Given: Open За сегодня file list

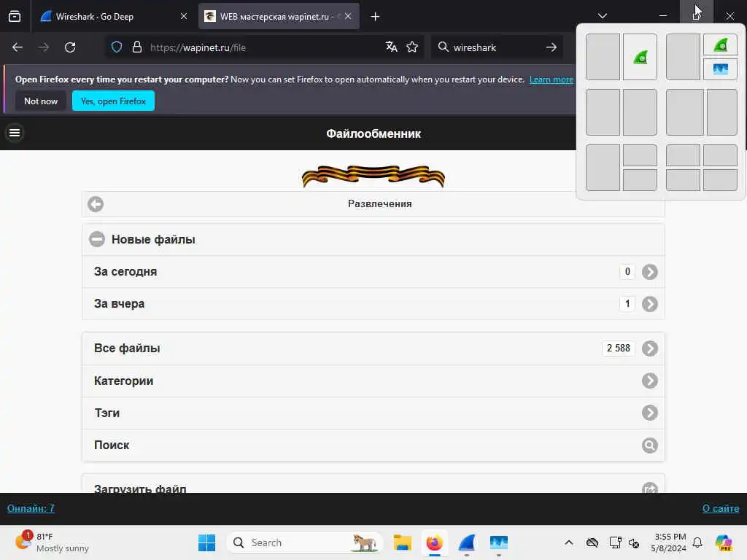Looking at the screenshot, I should [x=373, y=271].
